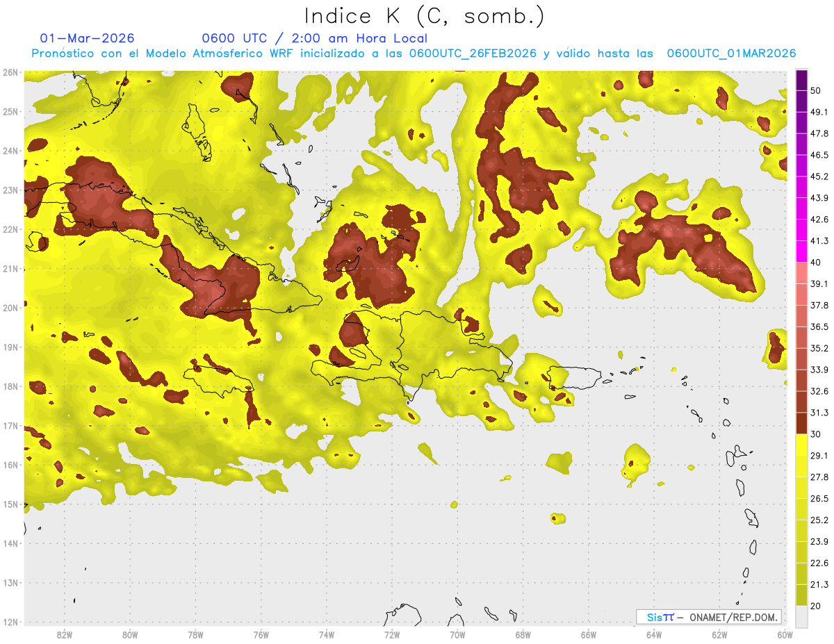Click the longitude axis label '80W'
The height and width of the screenshot is (644, 834).
130,635
